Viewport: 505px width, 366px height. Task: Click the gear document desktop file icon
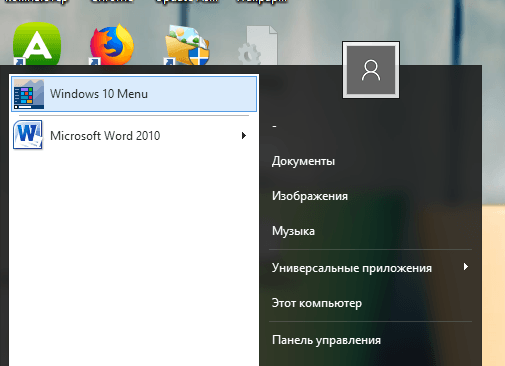[x=258, y=45]
